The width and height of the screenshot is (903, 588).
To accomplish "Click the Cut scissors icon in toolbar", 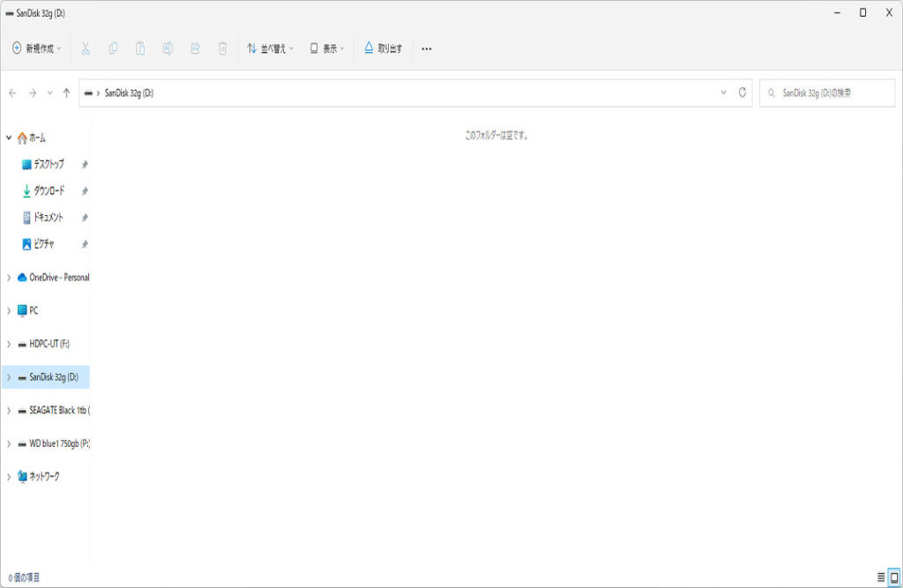I will (x=86, y=48).
